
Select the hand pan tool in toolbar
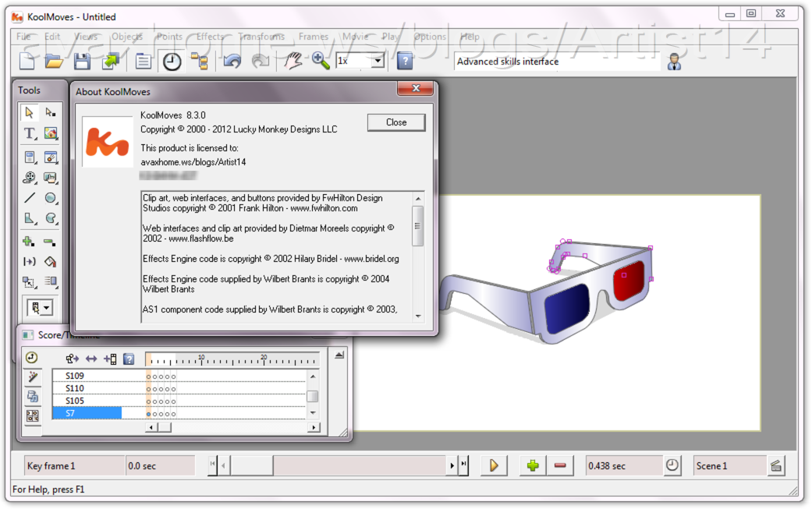click(x=293, y=61)
